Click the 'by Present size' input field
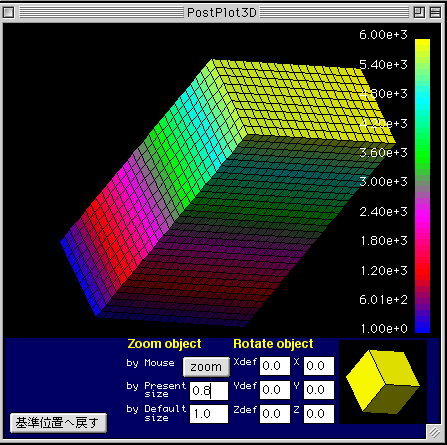447x445 pixels. [209, 391]
